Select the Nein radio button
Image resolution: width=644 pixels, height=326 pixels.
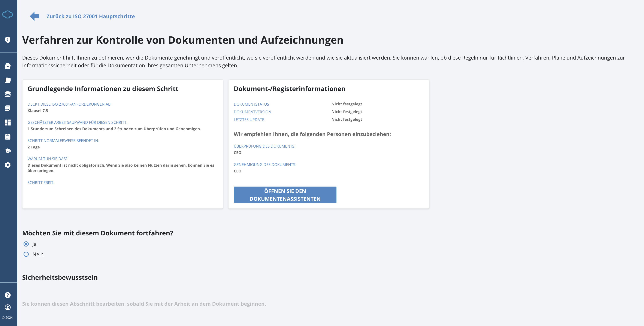(26, 254)
